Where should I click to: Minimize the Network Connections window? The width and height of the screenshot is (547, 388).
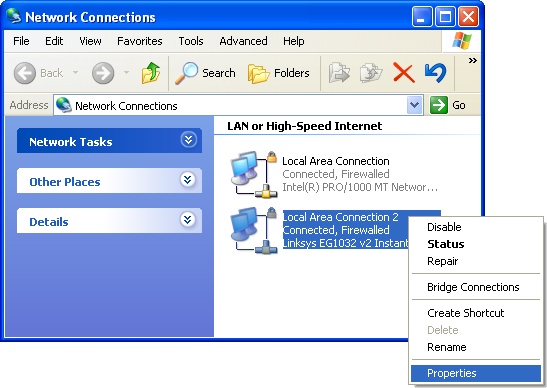pyautogui.click(x=422, y=16)
